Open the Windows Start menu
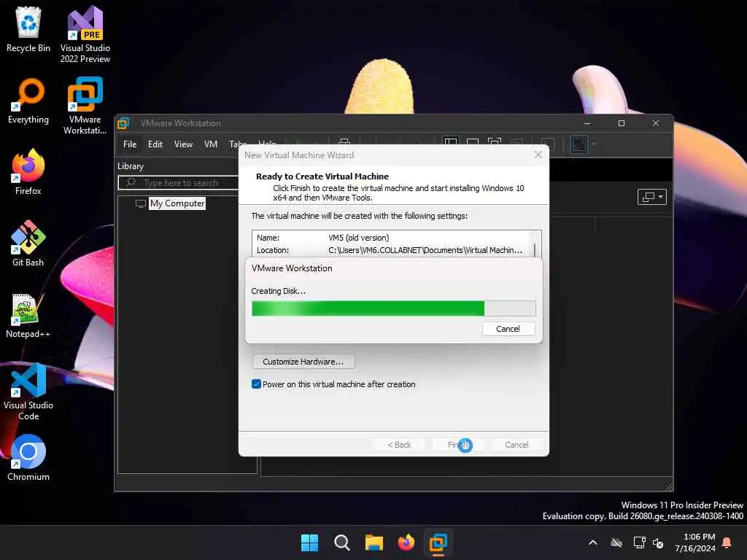Screen dimensions: 747x560 point(309,542)
